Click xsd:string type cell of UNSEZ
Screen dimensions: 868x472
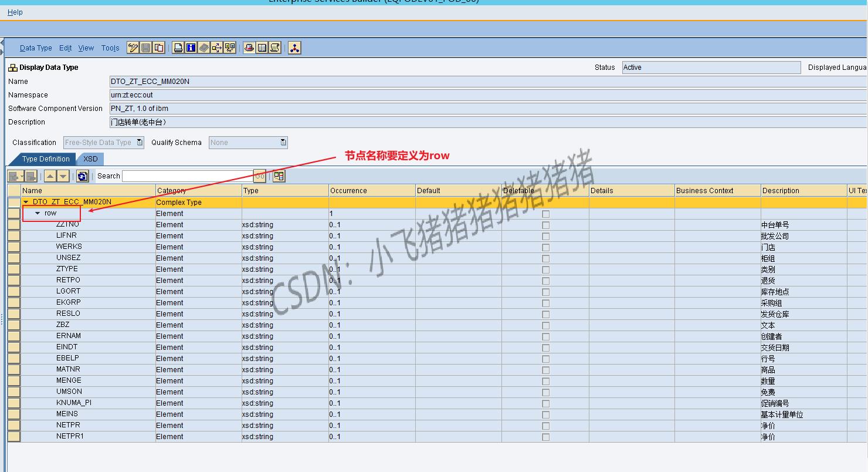(285, 258)
